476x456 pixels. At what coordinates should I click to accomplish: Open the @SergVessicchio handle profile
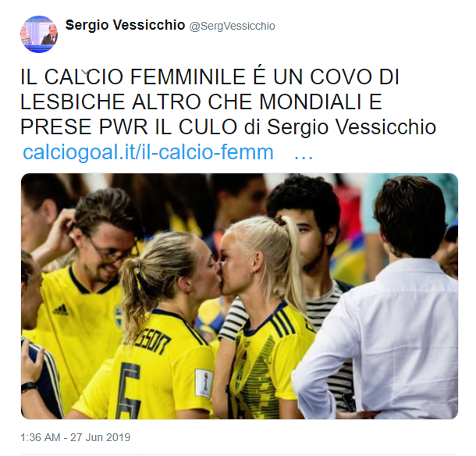pyautogui.click(x=233, y=26)
